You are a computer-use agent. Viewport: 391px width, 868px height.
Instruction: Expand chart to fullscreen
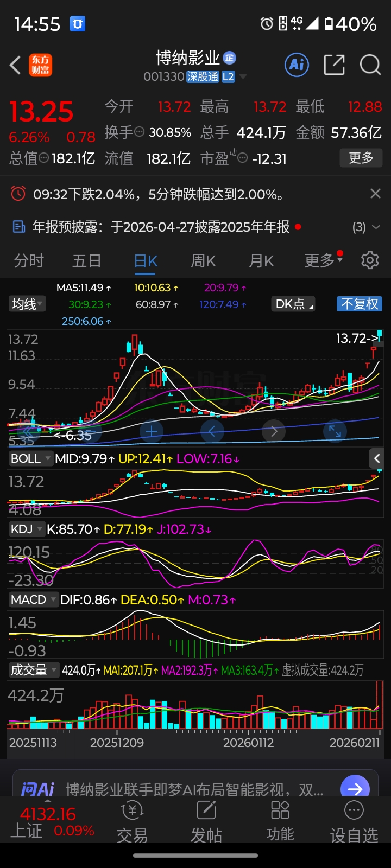tap(335, 431)
